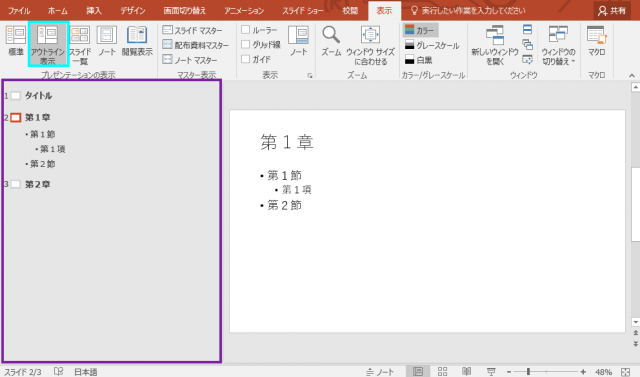Click ウィンドウサイズに合わせる fit-to-window icon
This screenshot has width=640, height=377.
pyautogui.click(x=370, y=45)
